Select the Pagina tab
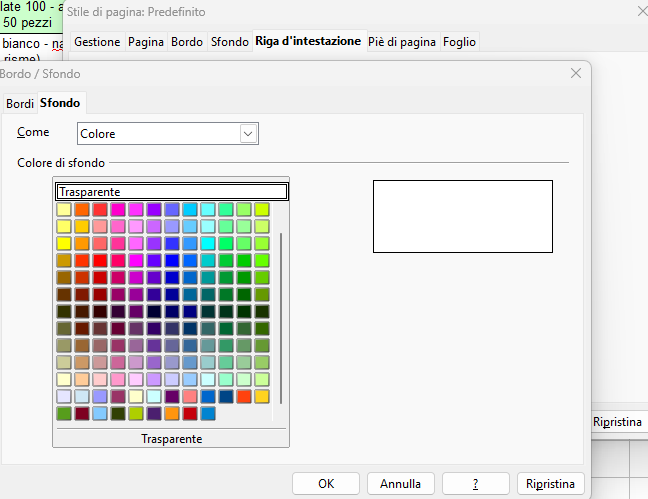Viewport: 648px width, 499px height. pyautogui.click(x=146, y=42)
